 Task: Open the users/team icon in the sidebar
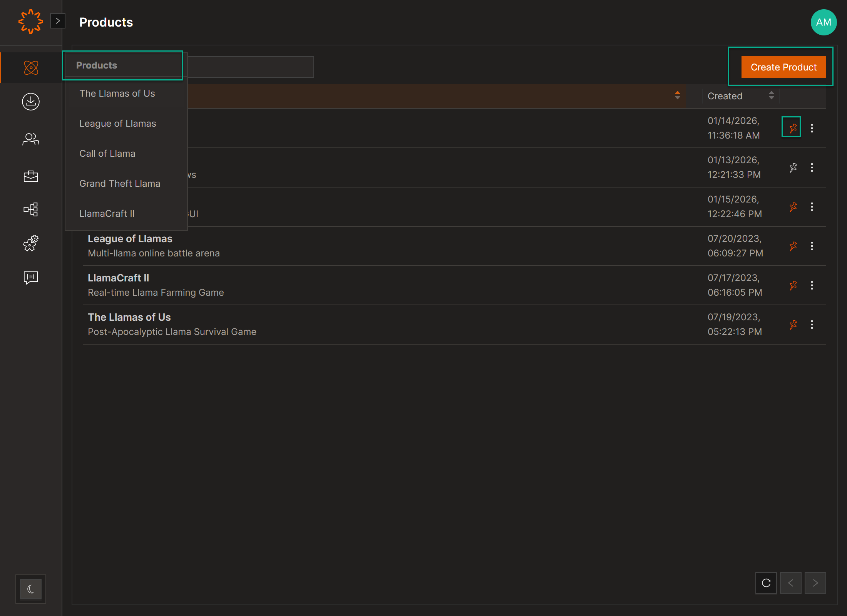31,139
